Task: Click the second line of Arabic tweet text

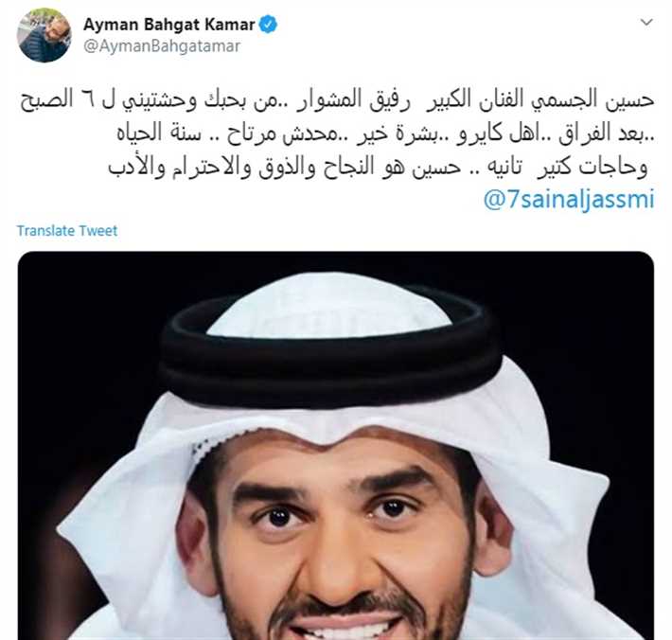Action: (x=386, y=133)
